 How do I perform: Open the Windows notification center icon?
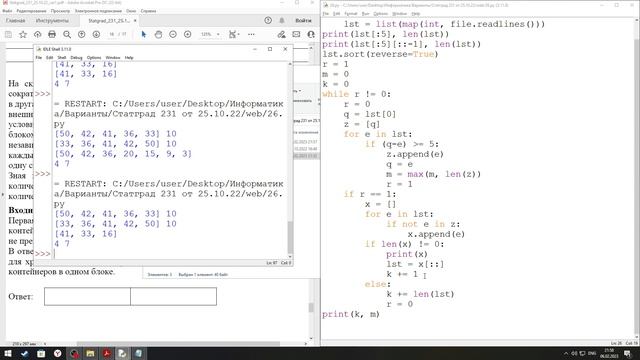(628, 353)
